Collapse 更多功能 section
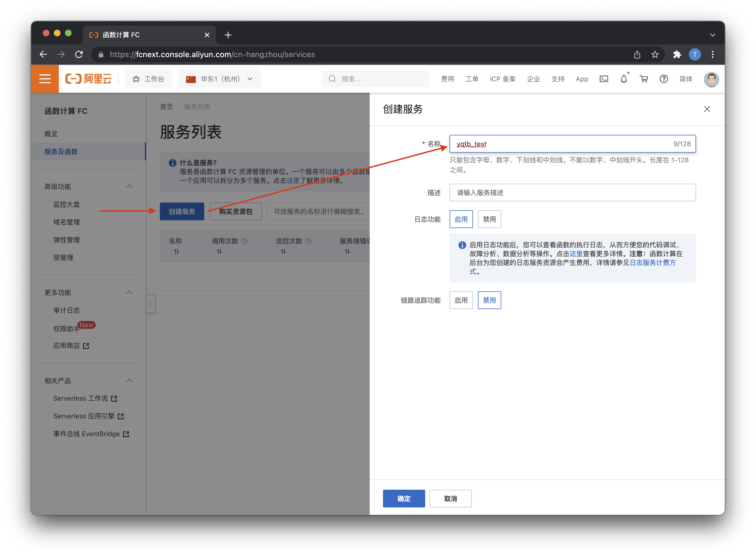Viewport: 756px width, 556px height. pyautogui.click(x=129, y=292)
